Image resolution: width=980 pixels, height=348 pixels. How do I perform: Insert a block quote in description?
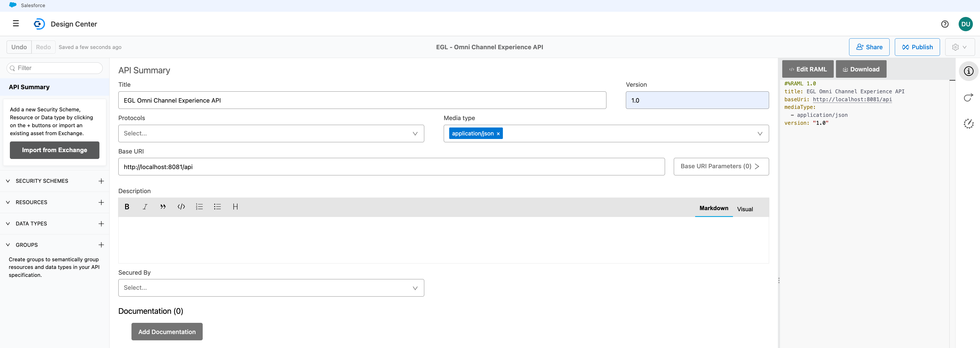click(163, 207)
